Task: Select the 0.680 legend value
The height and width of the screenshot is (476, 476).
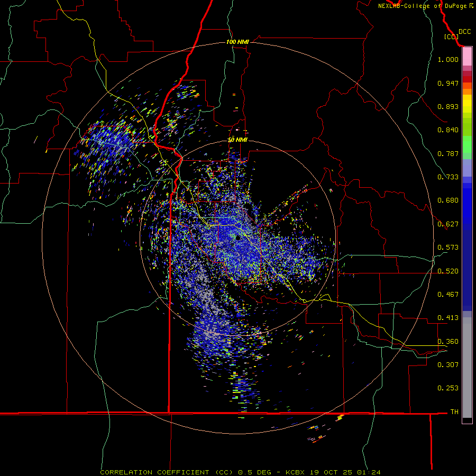Action: [x=448, y=200]
